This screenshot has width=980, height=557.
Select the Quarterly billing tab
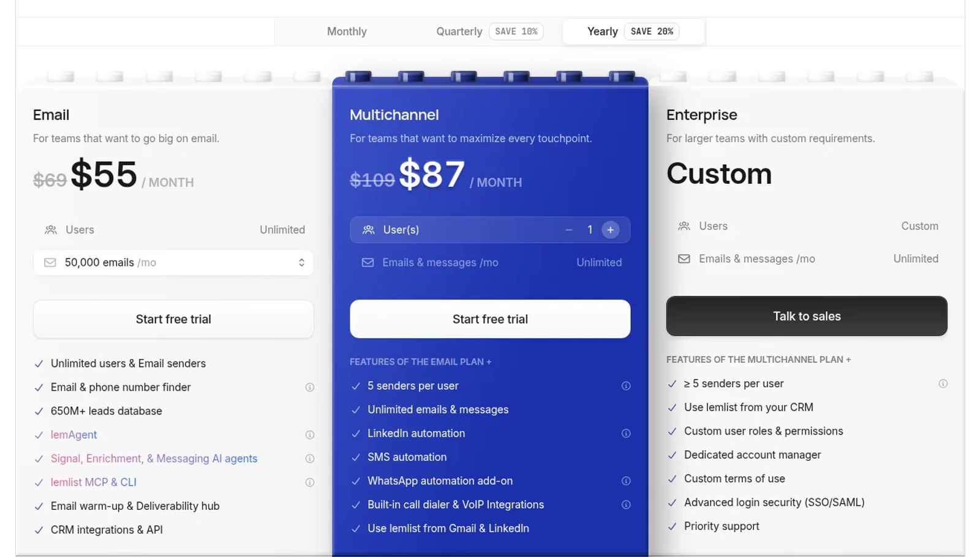click(489, 31)
